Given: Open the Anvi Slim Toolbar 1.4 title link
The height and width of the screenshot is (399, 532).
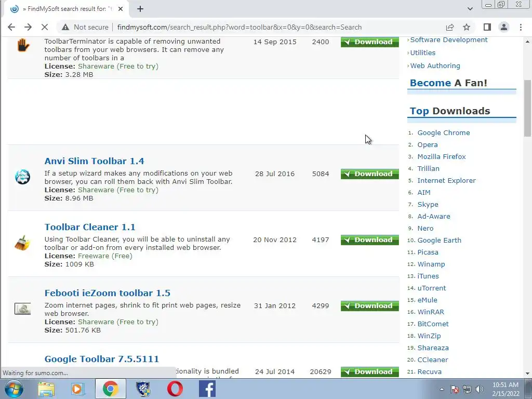Looking at the screenshot, I should pos(95,161).
